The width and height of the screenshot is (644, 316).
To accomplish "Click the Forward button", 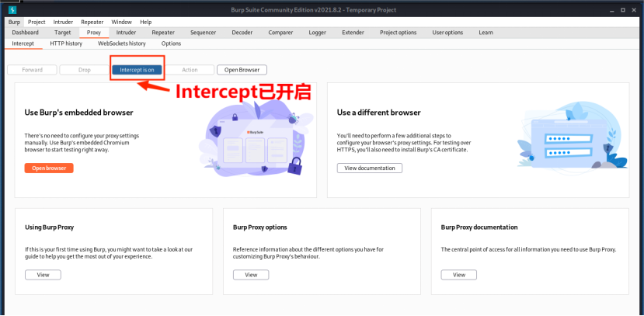I will click(32, 70).
